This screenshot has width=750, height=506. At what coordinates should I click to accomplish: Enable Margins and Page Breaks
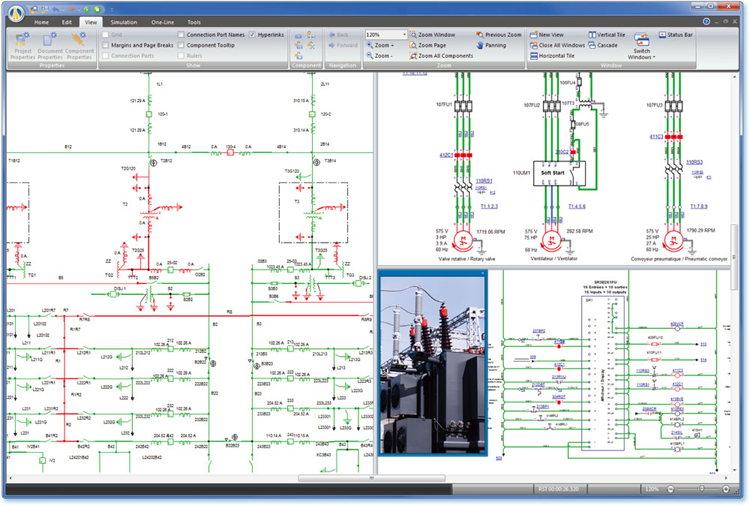coord(106,45)
